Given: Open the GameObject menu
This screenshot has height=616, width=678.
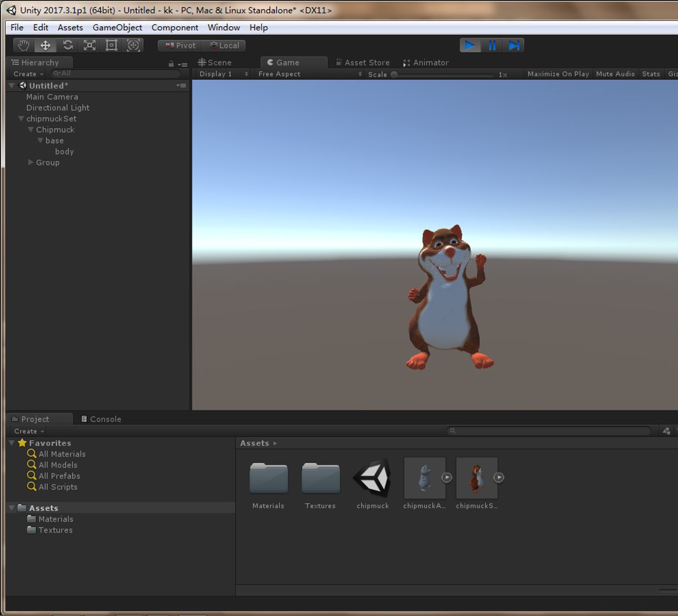Looking at the screenshot, I should pos(117,27).
